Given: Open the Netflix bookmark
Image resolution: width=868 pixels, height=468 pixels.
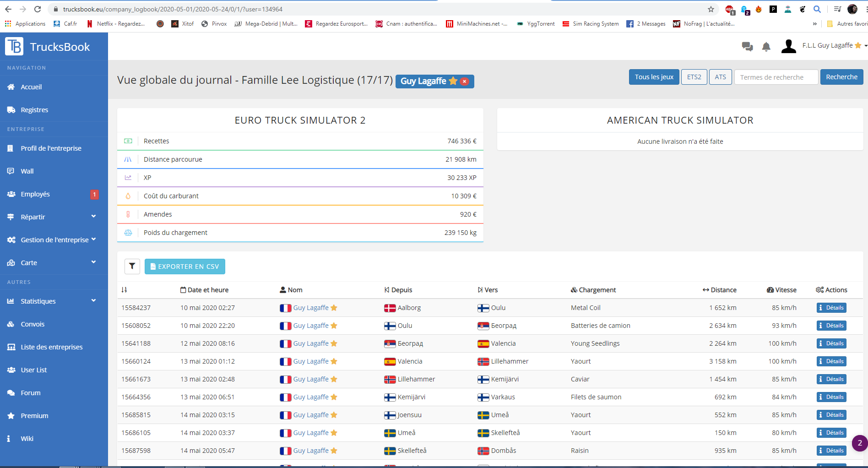Looking at the screenshot, I should (x=116, y=24).
